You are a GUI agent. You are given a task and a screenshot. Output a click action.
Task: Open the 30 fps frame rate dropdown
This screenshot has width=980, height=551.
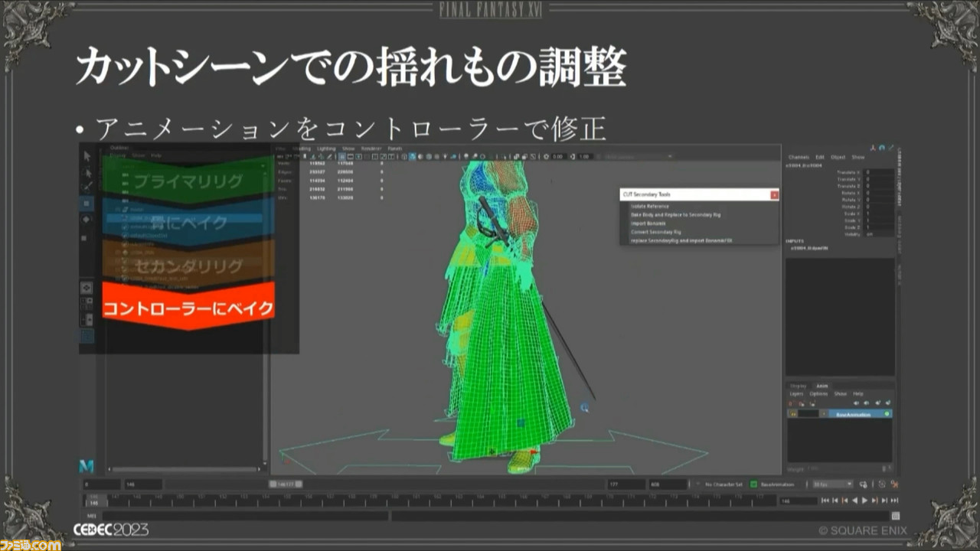832,484
